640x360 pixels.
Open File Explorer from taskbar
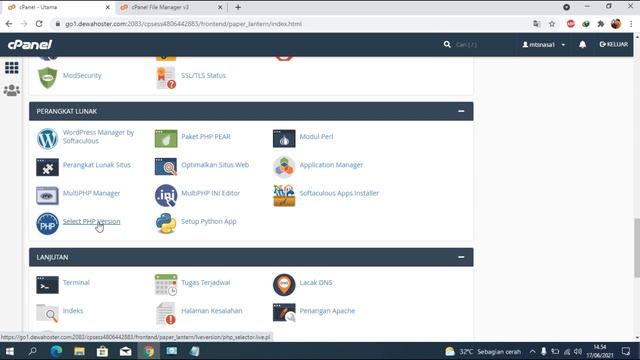[79, 351]
